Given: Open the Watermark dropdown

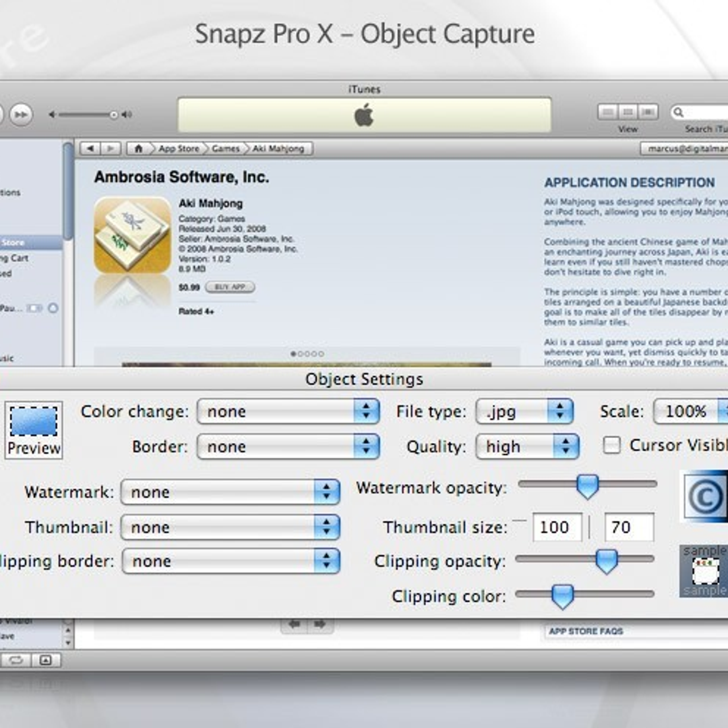Looking at the screenshot, I should [230, 492].
